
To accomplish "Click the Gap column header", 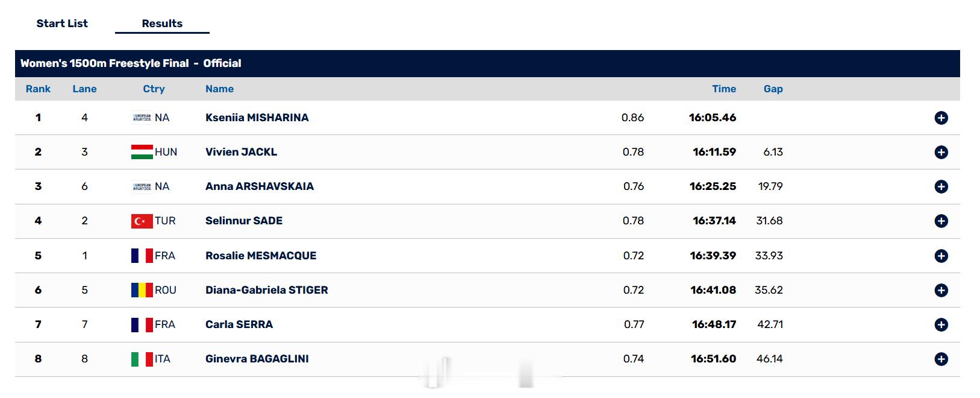I will click(x=773, y=89).
